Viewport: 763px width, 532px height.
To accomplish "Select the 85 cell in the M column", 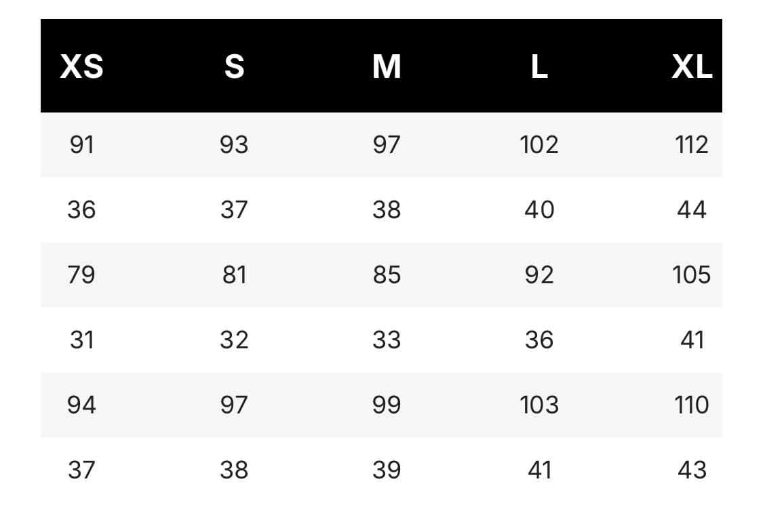I will pyautogui.click(x=387, y=274).
